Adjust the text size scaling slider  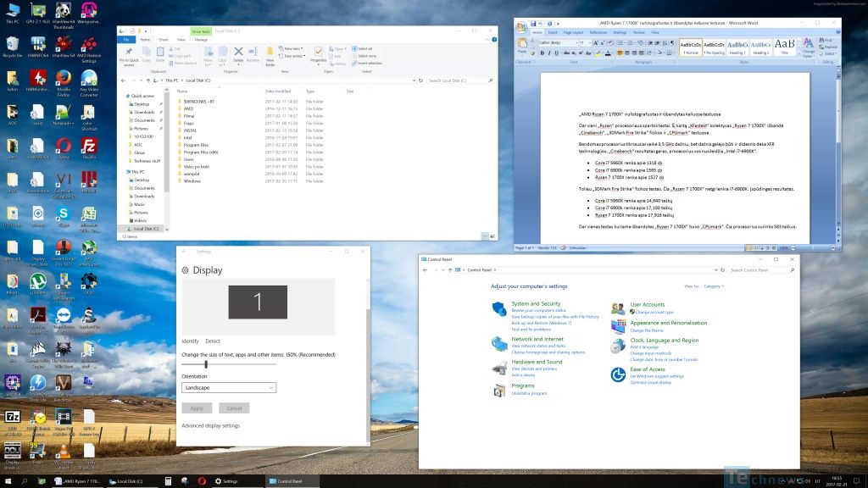206,364
